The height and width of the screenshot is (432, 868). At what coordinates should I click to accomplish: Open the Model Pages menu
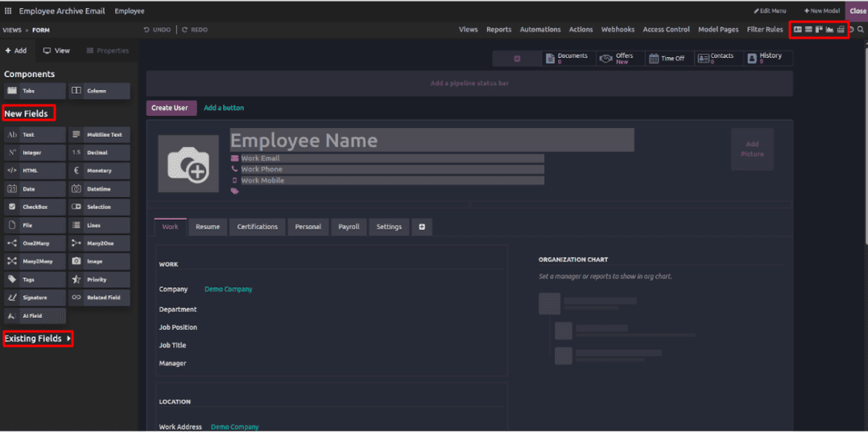click(718, 30)
